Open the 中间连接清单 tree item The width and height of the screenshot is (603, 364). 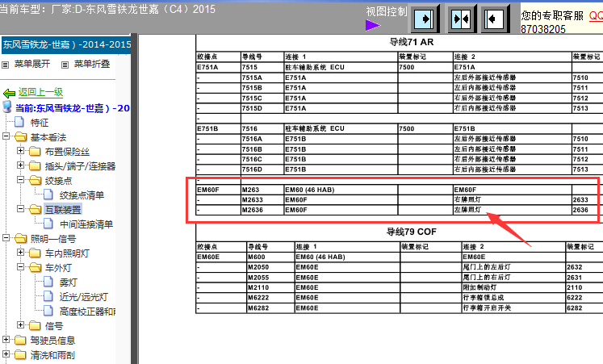click(x=86, y=225)
